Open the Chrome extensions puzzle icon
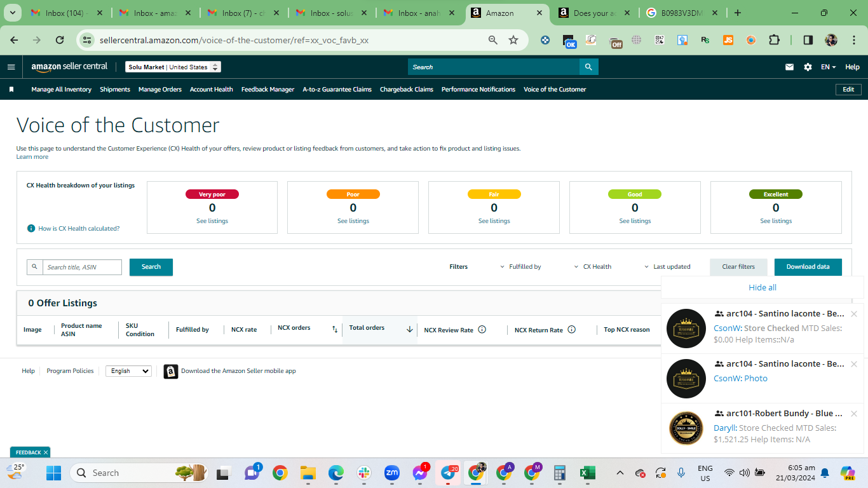This screenshot has height=488, width=868. [x=774, y=40]
